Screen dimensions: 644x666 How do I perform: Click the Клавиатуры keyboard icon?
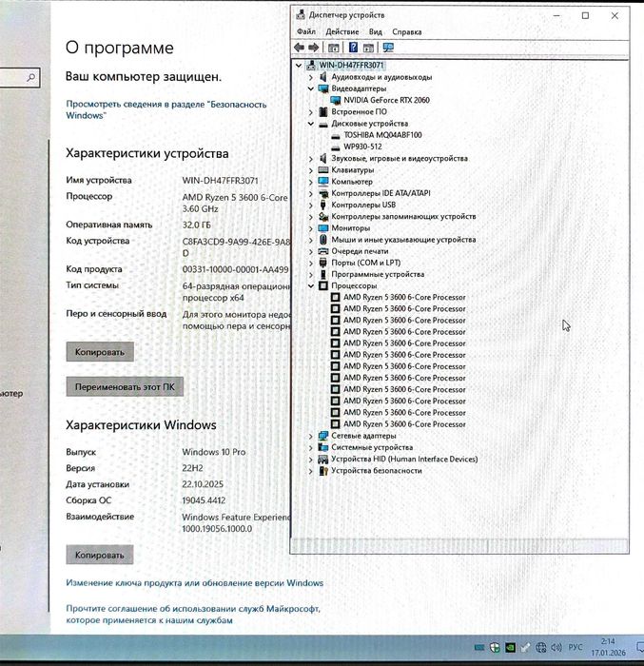tap(323, 170)
